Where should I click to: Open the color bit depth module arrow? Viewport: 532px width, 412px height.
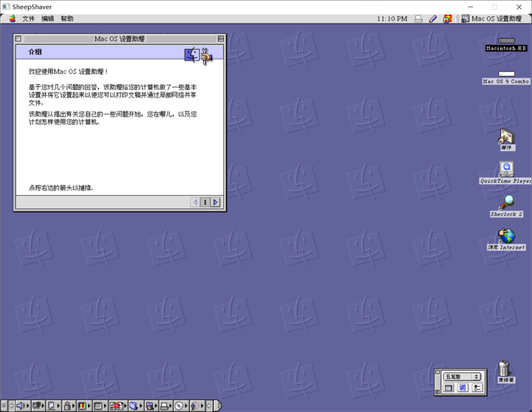(89, 405)
